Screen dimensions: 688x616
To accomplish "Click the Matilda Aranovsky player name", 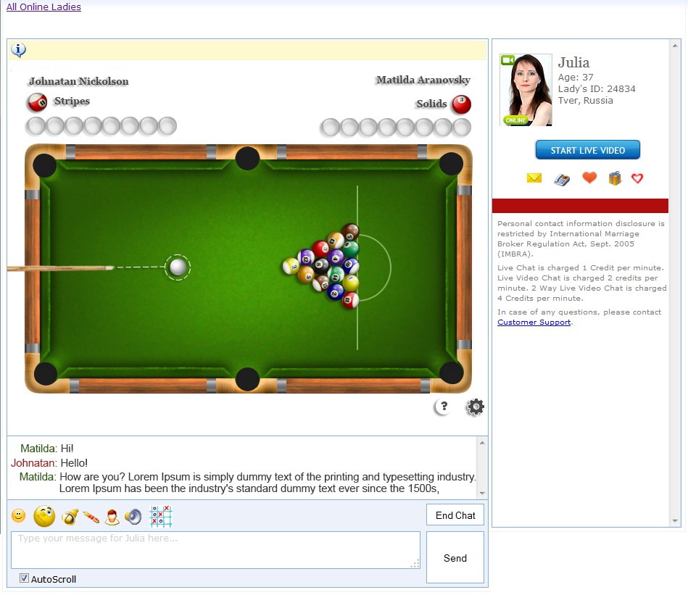I will 423,80.
